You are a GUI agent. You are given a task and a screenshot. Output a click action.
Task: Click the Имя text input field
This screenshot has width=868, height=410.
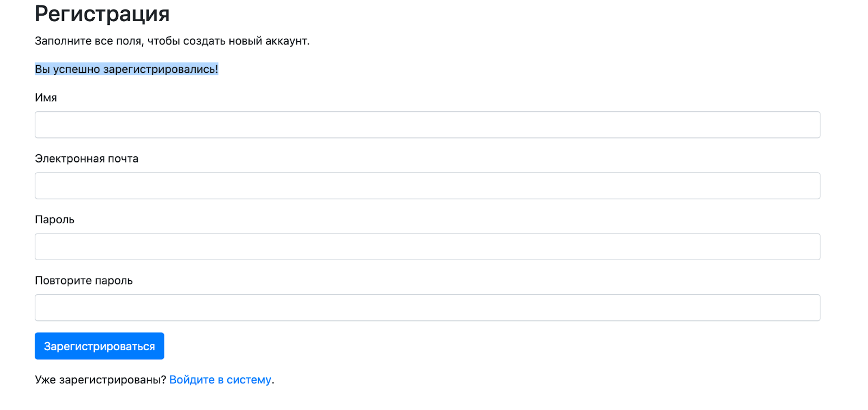pyautogui.click(x=427, y=125)
